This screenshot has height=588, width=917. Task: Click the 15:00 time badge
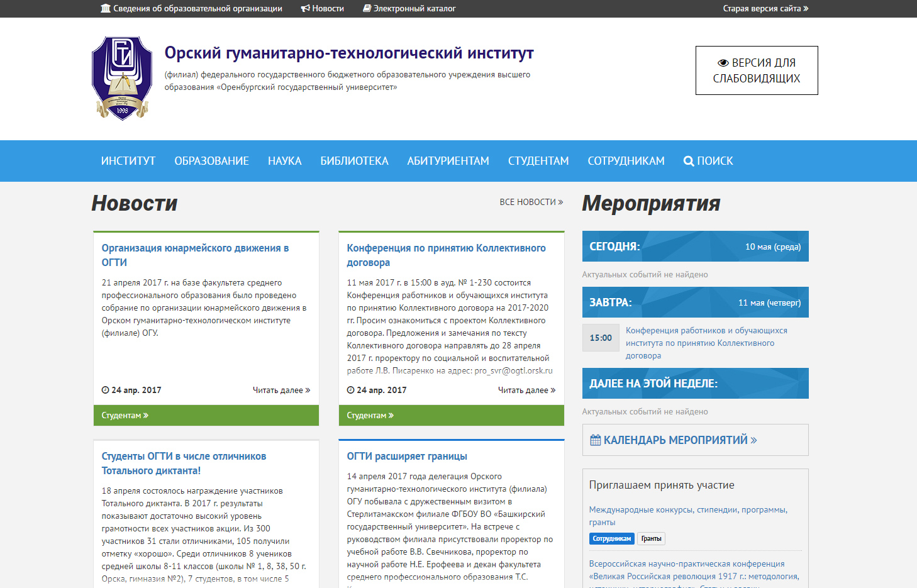(601, 338)
